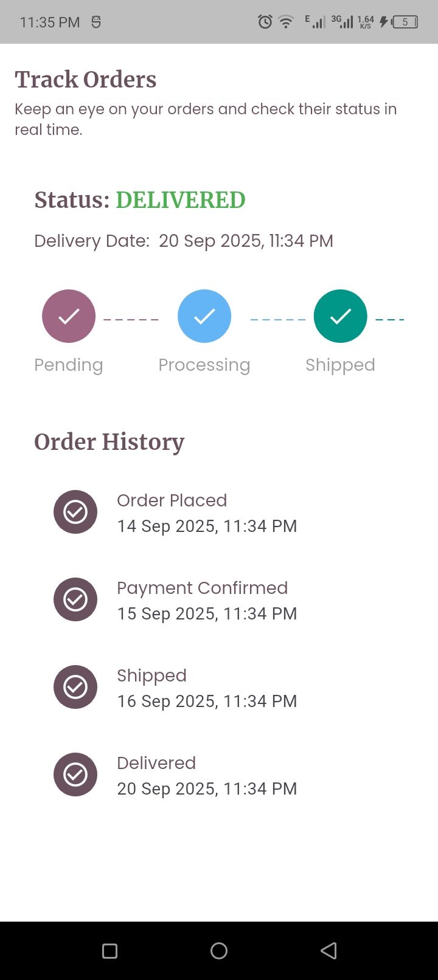Open recent apps with square button
Screen dimensions: 438x980
coord(110,951)
